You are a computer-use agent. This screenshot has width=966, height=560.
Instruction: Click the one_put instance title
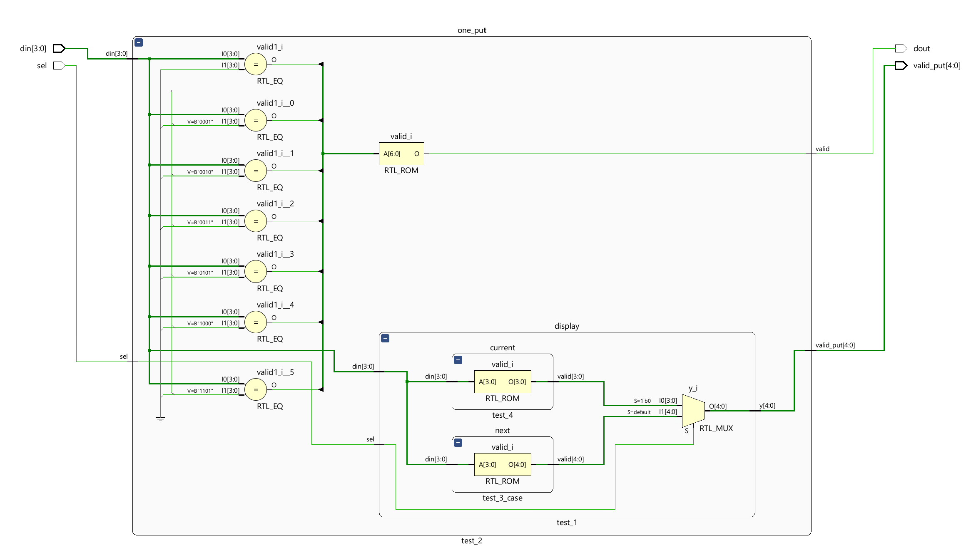coord(472,30)
